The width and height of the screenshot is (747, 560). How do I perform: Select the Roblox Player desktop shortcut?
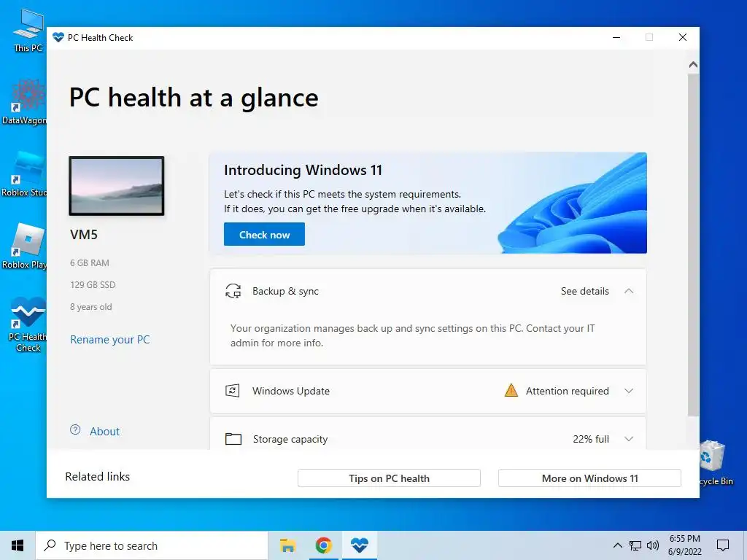click(x=25, y=246)
